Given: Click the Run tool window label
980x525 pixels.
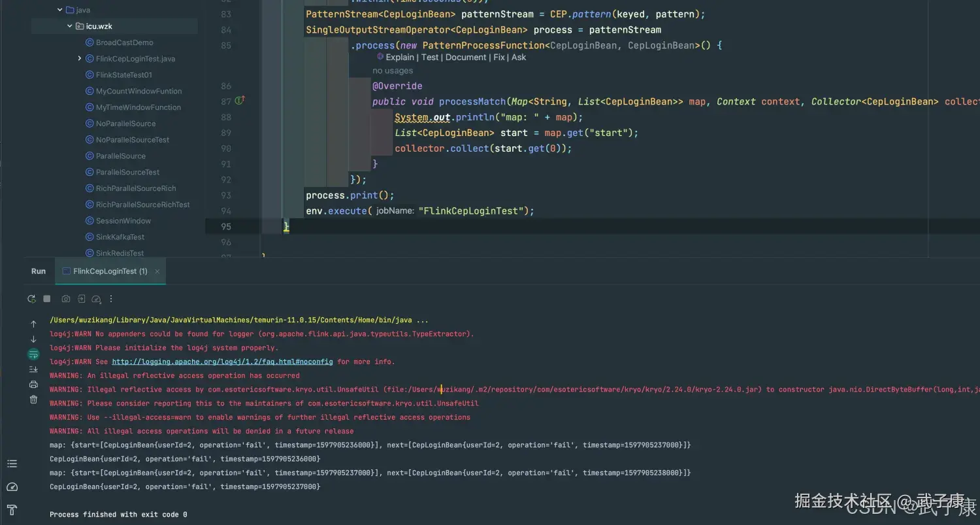Looking at the screenshot, I should point(39,271).
